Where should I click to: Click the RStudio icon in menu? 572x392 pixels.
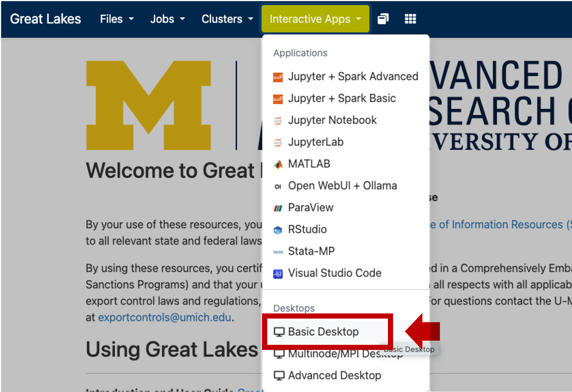pos(278,230)
